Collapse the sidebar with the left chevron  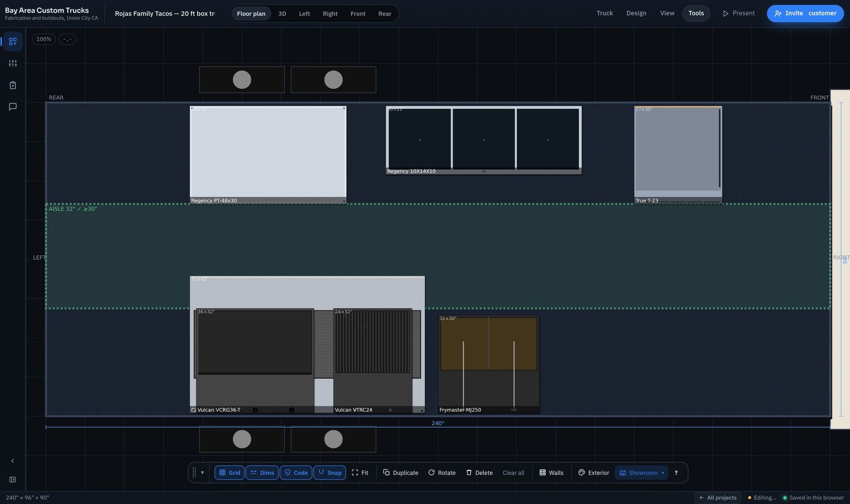[x=13, y=461]
